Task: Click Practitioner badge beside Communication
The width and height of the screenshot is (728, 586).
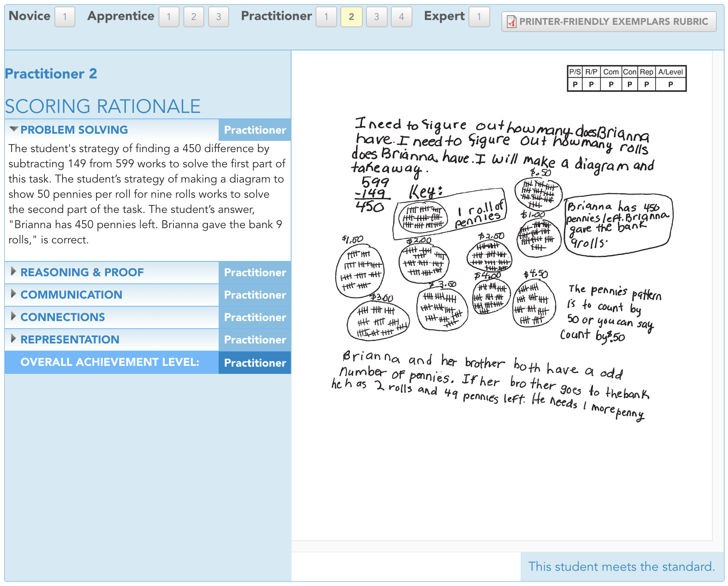Action: (255, 295)
